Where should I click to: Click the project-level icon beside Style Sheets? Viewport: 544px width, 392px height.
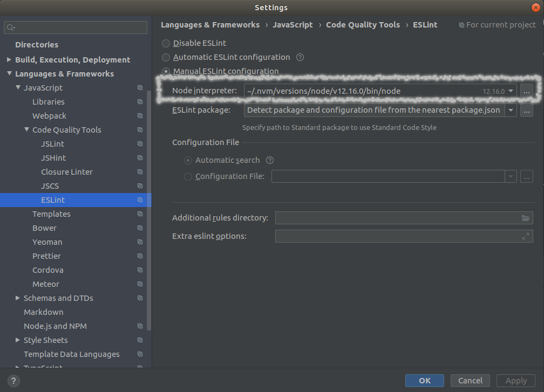tap(140, 340)
